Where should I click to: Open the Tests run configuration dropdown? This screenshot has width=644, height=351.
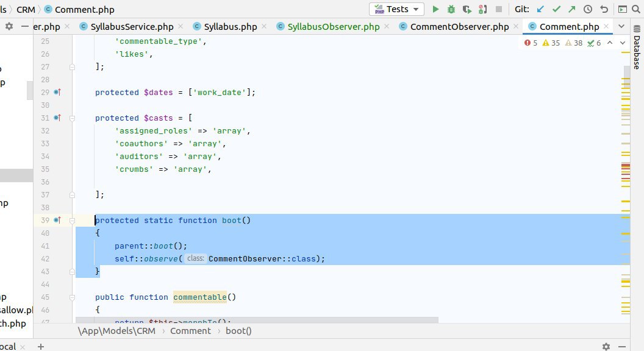tap(397, 9)
